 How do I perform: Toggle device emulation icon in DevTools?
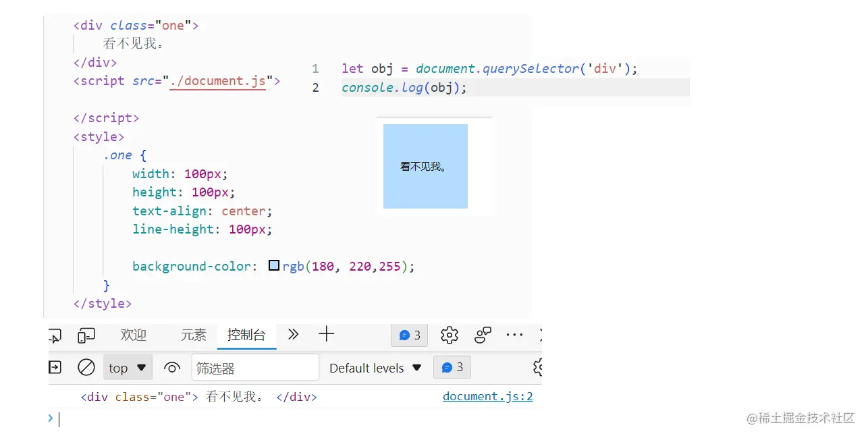coord(86,335)
